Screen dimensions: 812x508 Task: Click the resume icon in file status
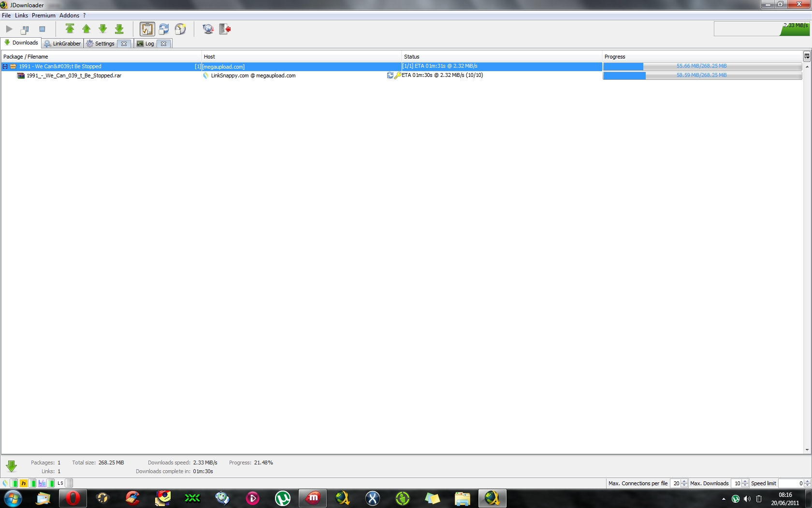[390, 75]
